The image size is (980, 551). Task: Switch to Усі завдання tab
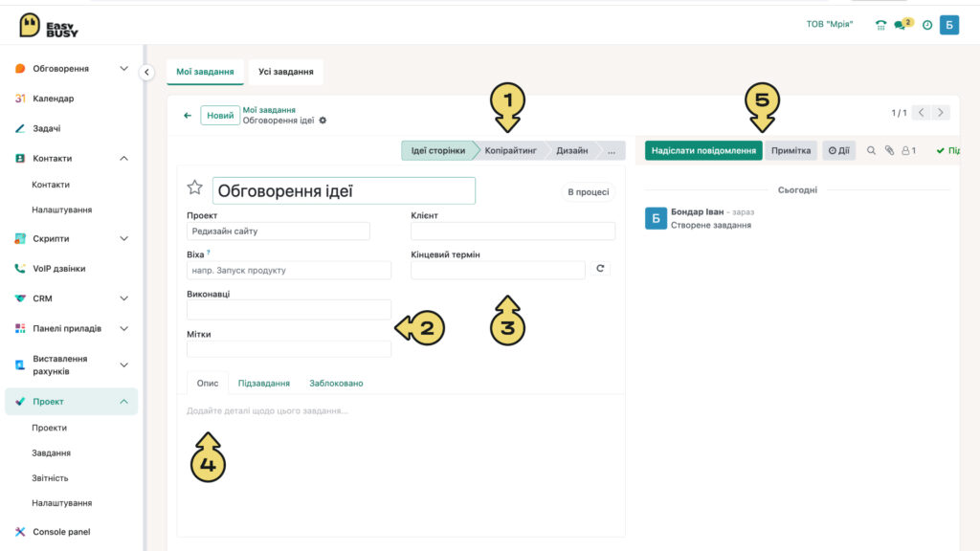(285, 72)
